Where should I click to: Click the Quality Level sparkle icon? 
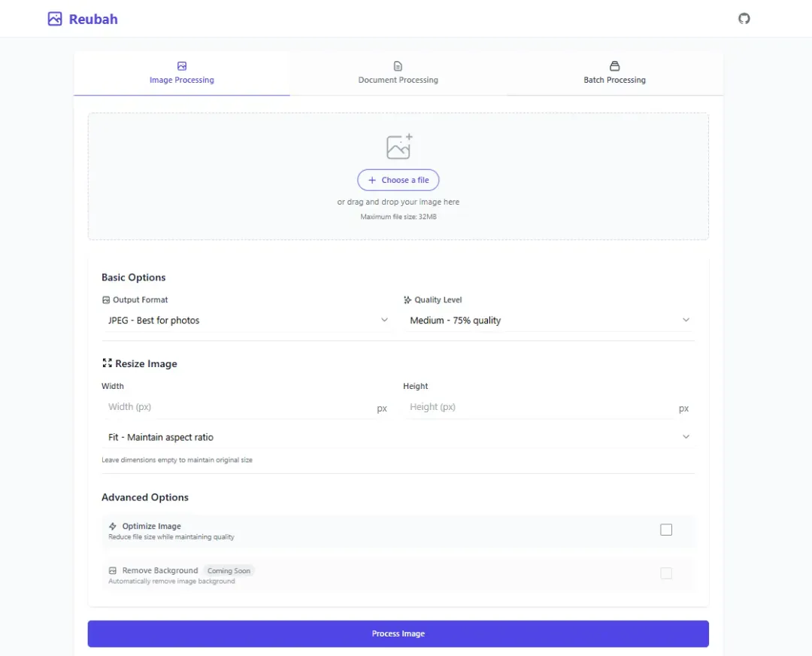[x=407, y=299]
